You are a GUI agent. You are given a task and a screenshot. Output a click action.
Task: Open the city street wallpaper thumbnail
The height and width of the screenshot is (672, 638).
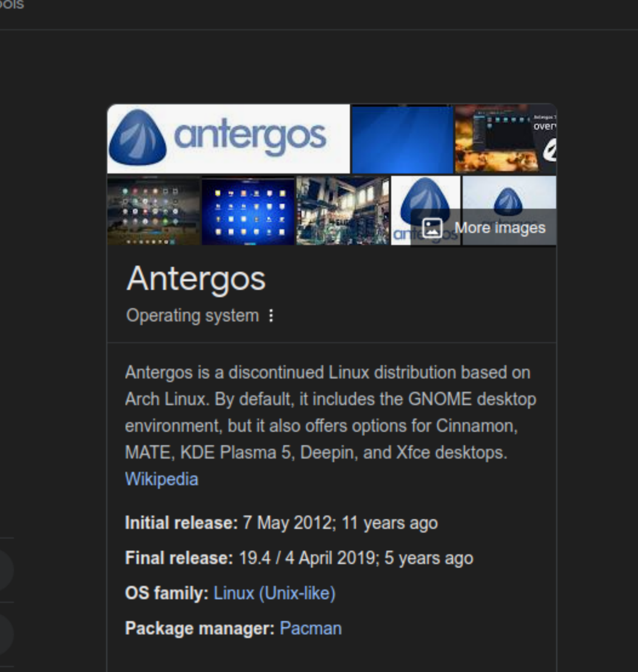click(x=343, y=210)
